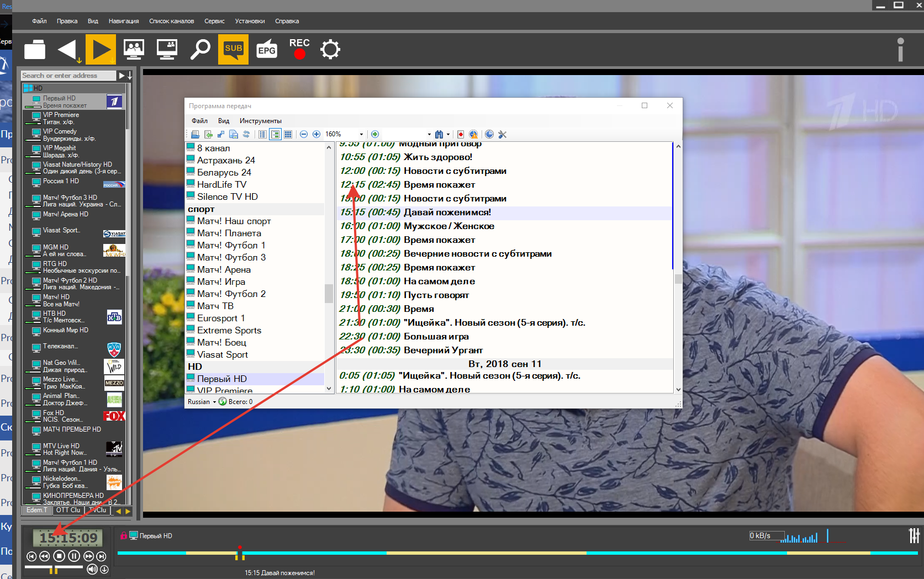Click the zoom-in plus icon in guide
924x579 pixels.
coord(316,134)
